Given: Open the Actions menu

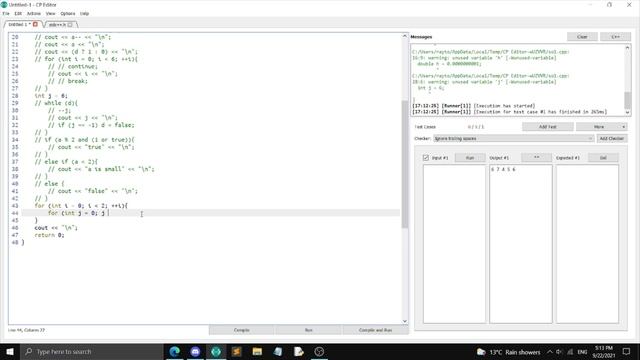Looking at the screenshot, I should pyautogui.click(x=33, y=13).
